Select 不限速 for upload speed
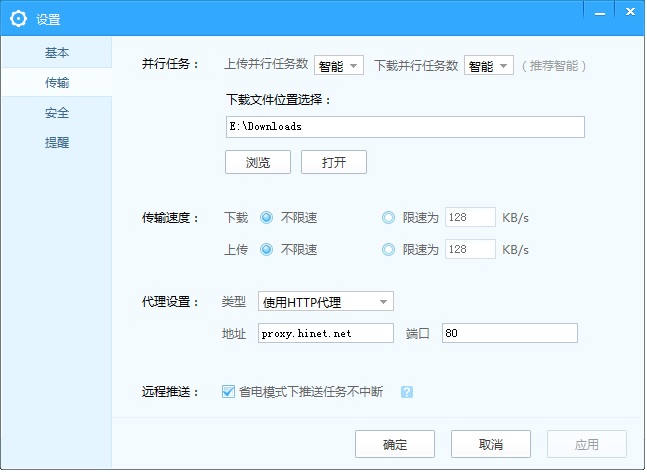 (267, 250)
